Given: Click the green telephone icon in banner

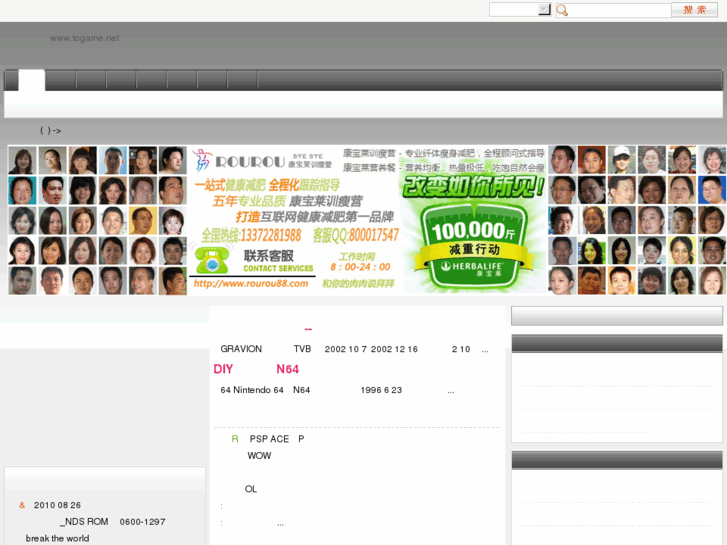Looking at the screenshot, I should pyautogui.click(x=212, y=261).
